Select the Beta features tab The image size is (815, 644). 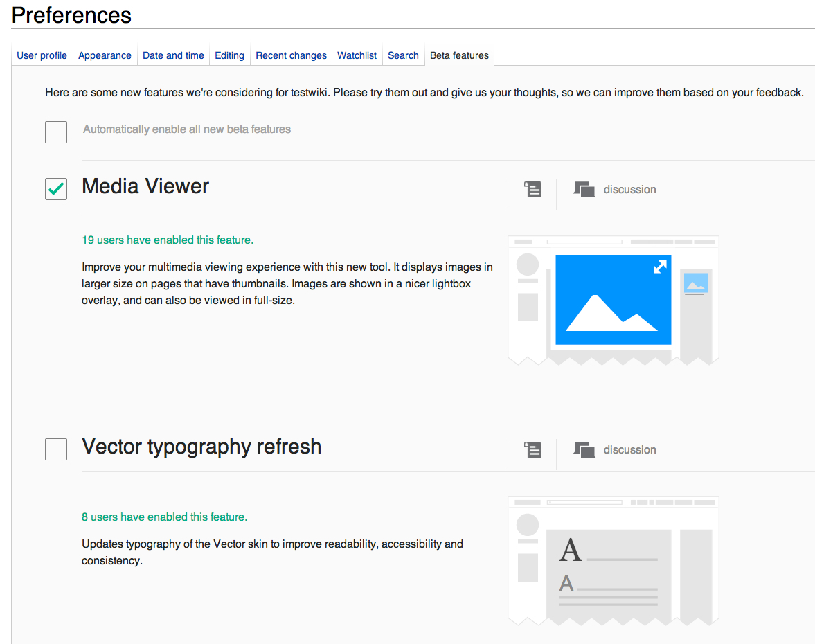[x=459, y=55]
